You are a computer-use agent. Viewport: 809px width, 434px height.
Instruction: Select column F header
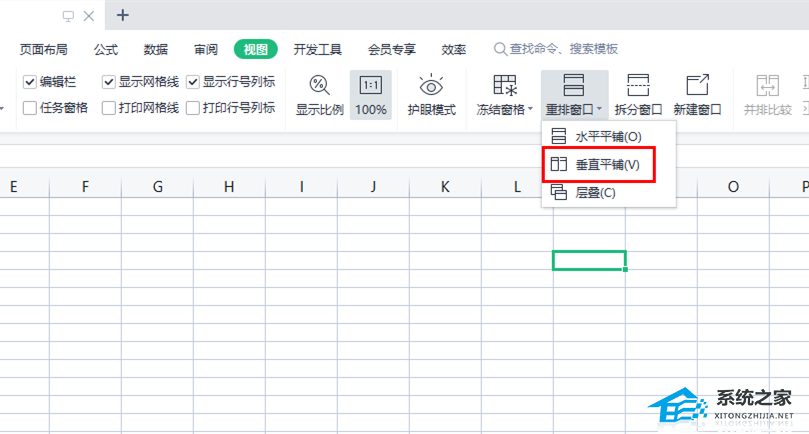[x=85, y=186]
